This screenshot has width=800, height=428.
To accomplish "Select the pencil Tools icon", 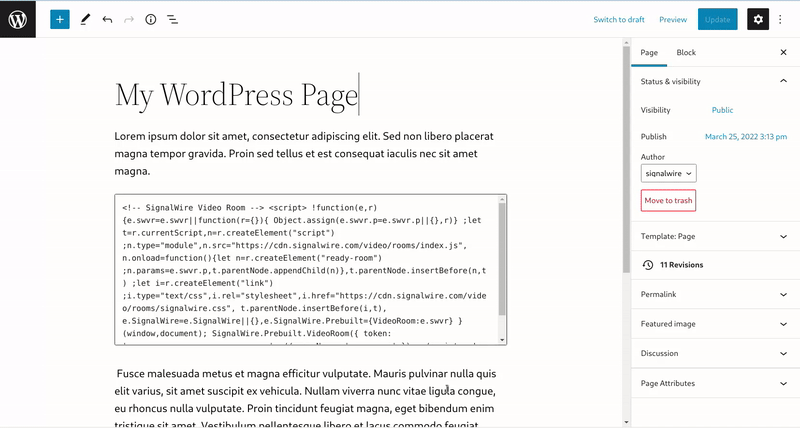I will [x=85, y=19].
